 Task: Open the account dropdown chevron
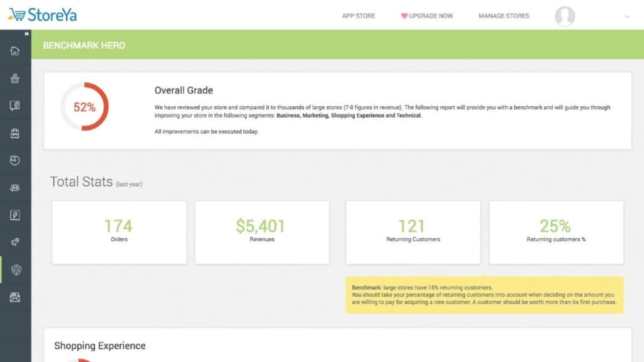pyautogui.click(x=627, y=16)
